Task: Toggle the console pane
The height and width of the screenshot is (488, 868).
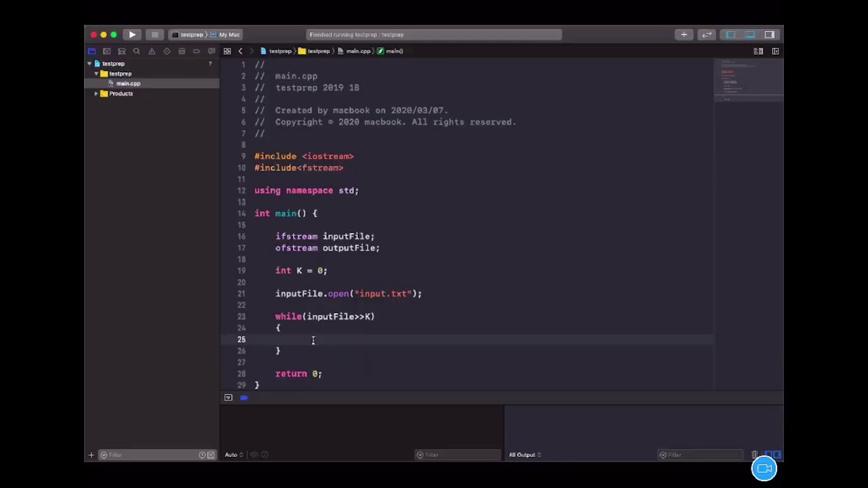Action: pos(777,455)
